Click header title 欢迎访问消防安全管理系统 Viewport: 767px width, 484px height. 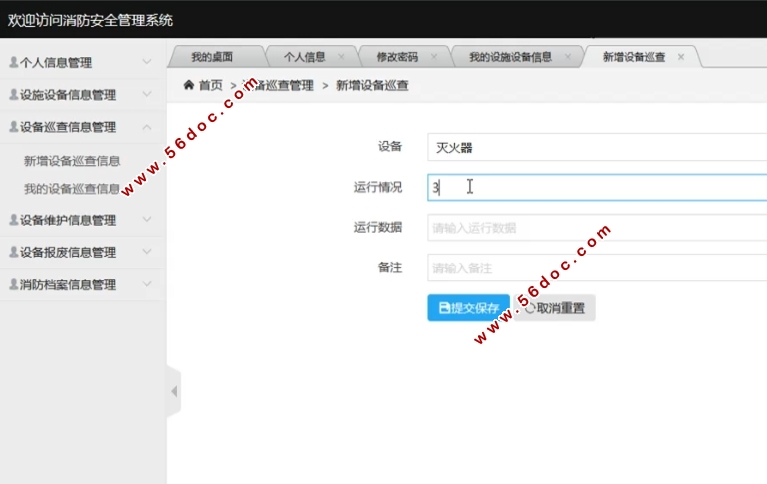[x=90, y=21]
